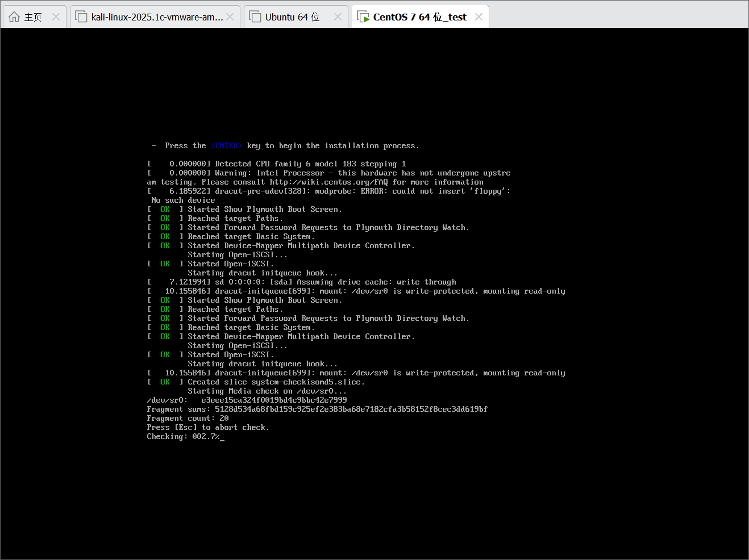The height and width of the screenshot is (560, 749).
Task: Select the Ubuntu 64 位 tab
Action: click(x=292, y=17)
